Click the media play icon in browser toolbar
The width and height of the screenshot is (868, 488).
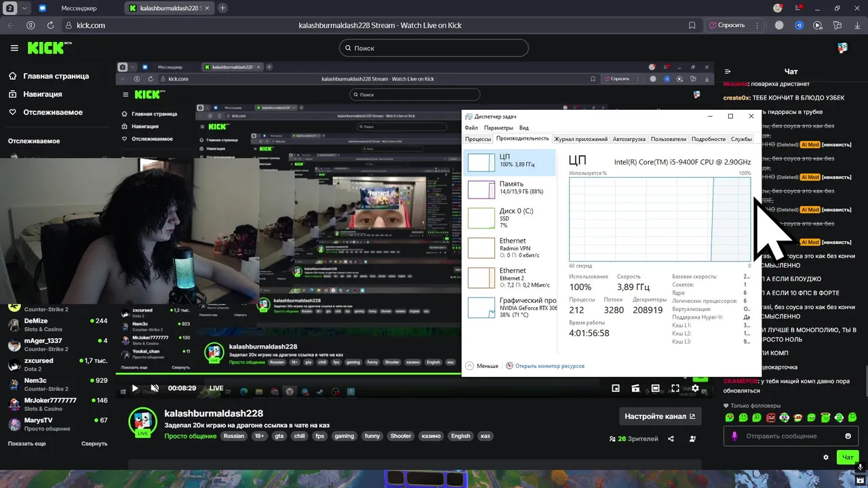818,25
